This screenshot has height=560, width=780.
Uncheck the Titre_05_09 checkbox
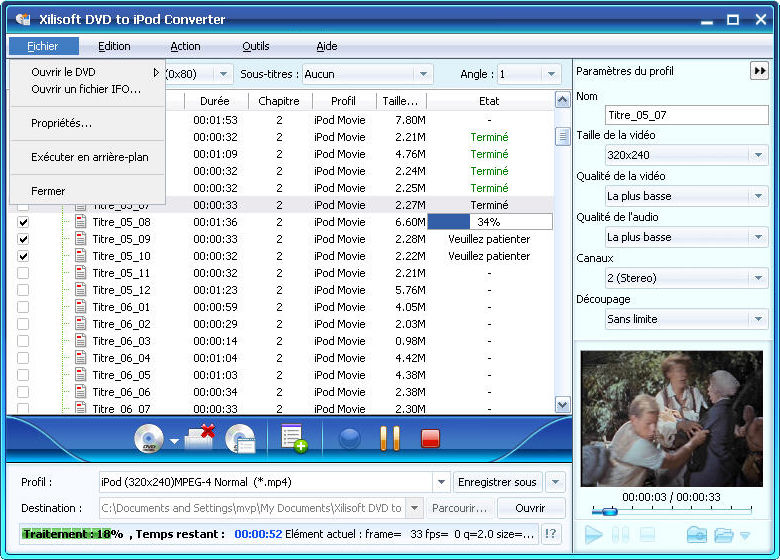[23, 239]
